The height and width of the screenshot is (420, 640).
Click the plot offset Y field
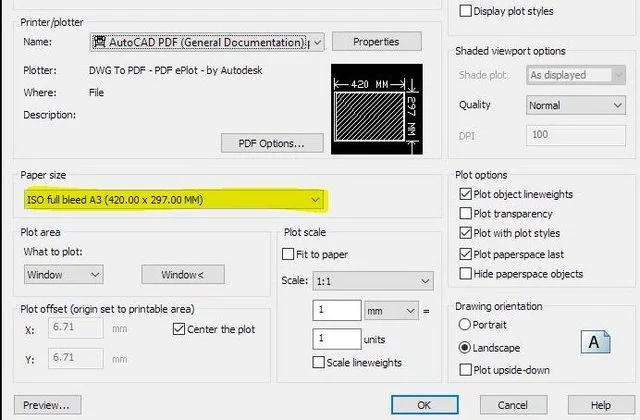76,358
